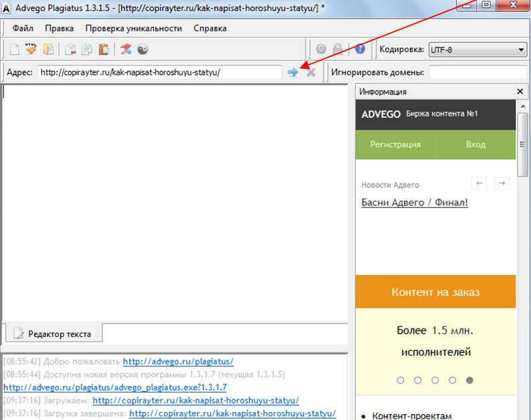
Task: Go to next Advego news item
Action: click(502, 183)
